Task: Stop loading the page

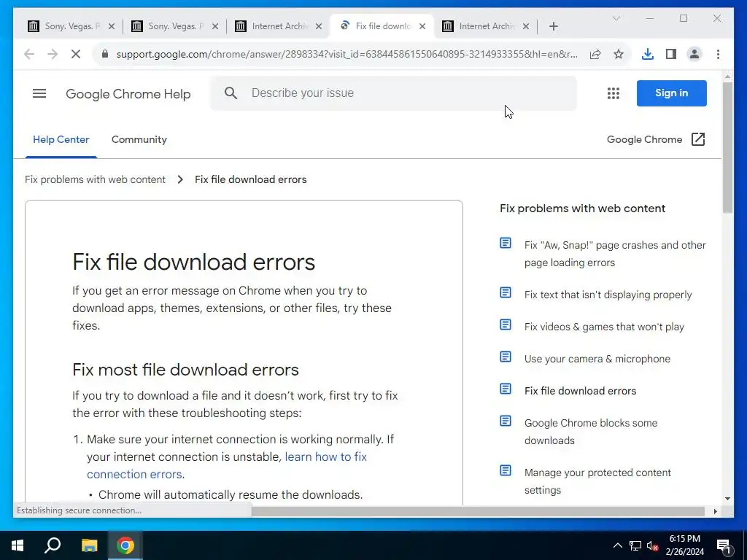Action: [x=76, y=54]
